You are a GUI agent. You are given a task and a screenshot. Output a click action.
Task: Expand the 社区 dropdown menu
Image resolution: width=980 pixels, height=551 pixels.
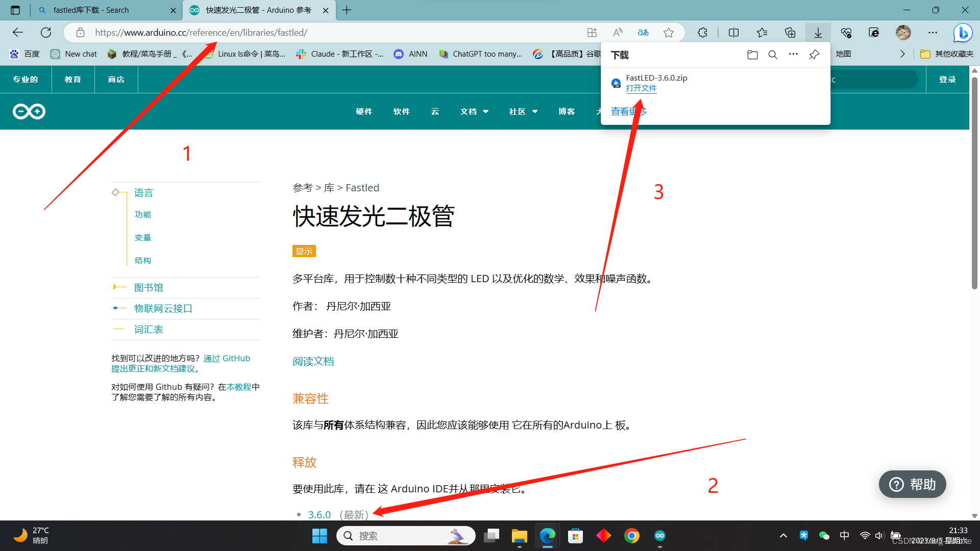coord(523,111)
